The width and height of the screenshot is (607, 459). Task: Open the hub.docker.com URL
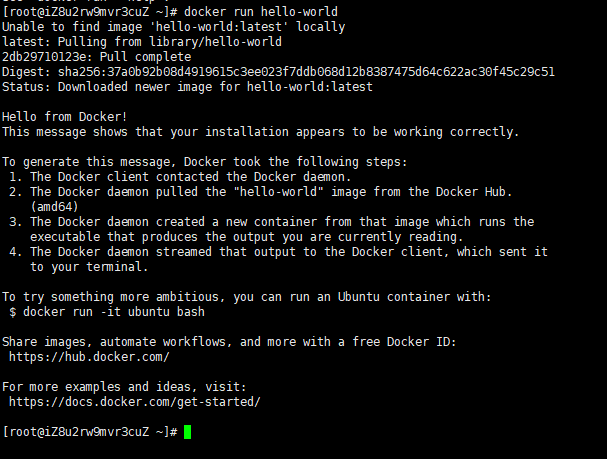(89, 356)
